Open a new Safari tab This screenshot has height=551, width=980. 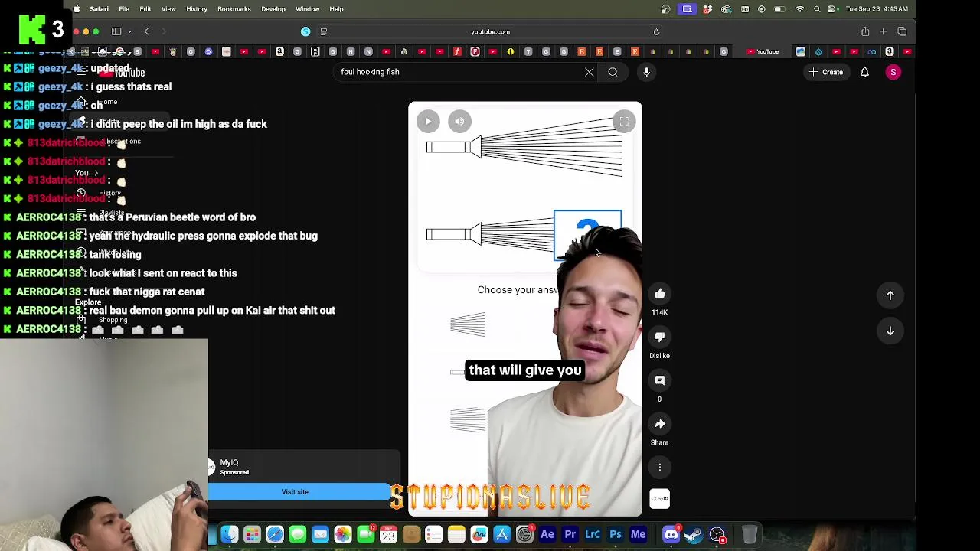coord(883,31)
